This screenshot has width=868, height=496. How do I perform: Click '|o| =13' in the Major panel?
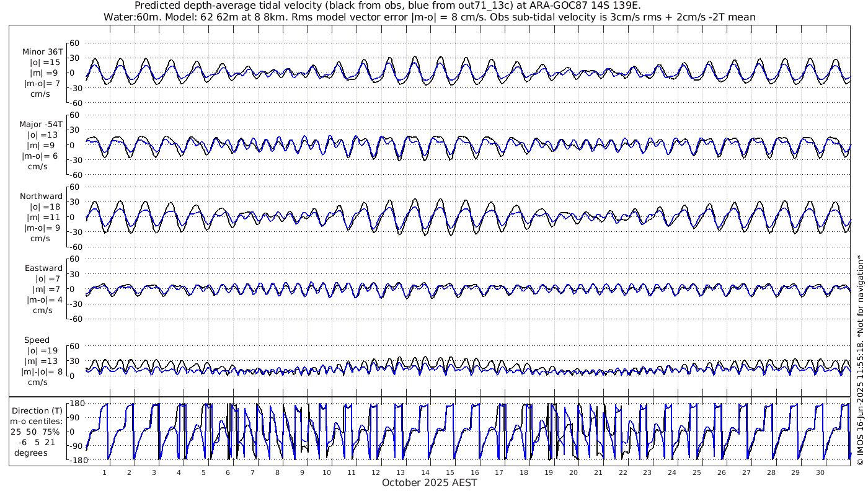coord(43,135)
